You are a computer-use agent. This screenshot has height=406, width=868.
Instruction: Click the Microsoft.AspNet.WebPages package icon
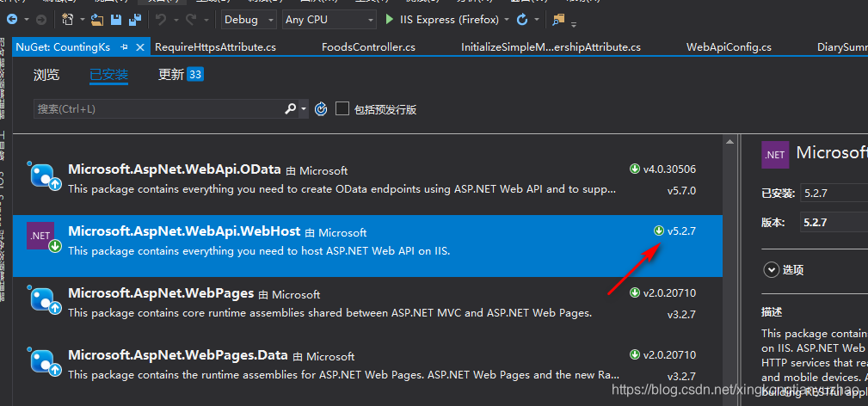[45, 299]
